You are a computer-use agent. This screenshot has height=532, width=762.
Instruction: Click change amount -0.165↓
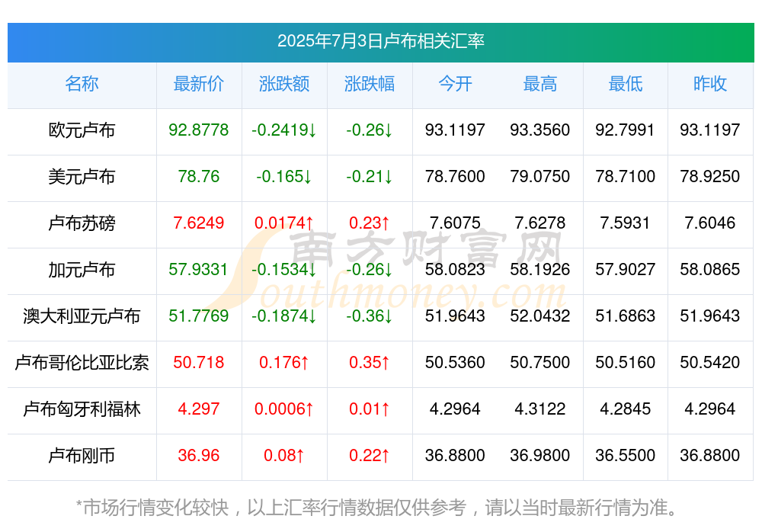click(284, 177)
